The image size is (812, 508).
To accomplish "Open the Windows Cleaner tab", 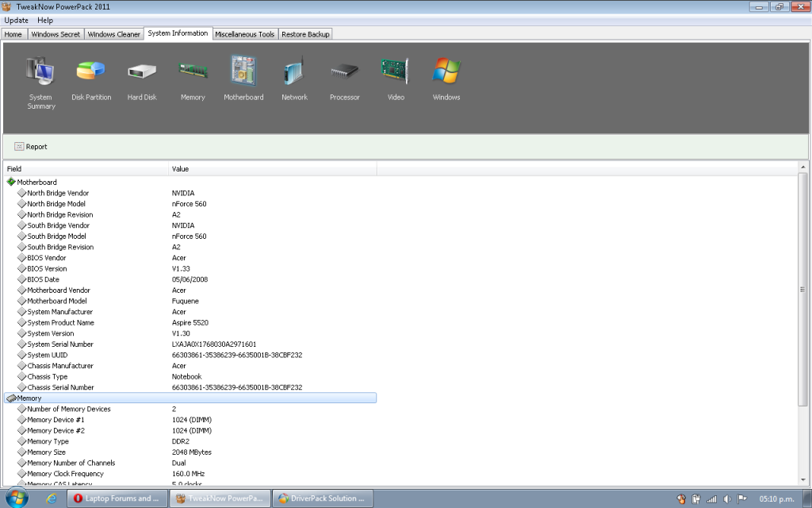I will (x=114, y=34).
